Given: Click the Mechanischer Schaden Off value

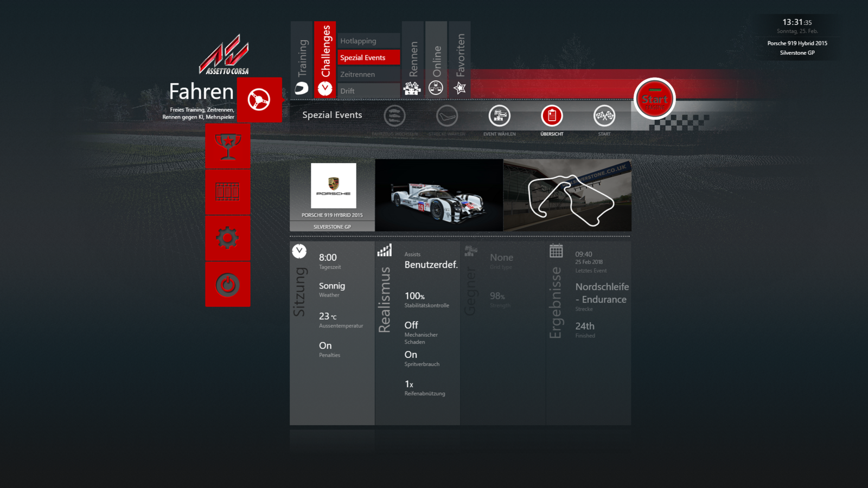Looking at the screenshot, I should click(411, 325).
